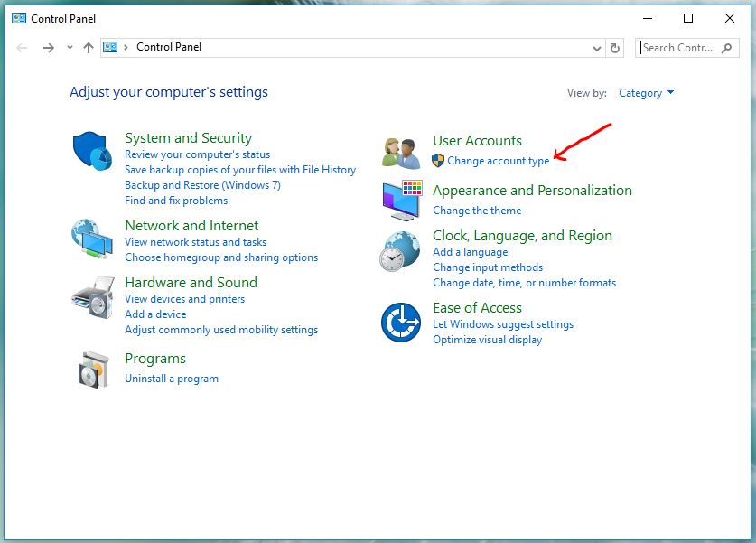Open the Network and Internet globe icon
The height and width of the screenshot is (543, 756).
tap(90, 239)
